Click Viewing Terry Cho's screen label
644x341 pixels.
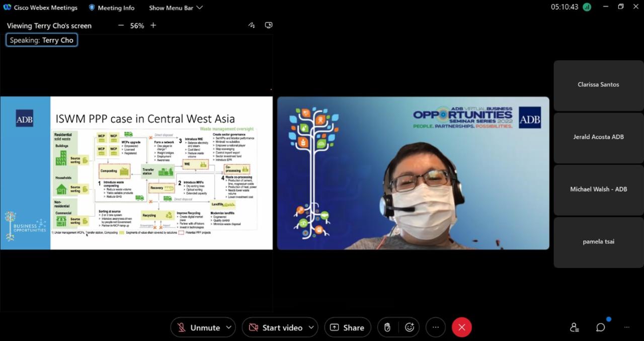[x=49, y=26]
